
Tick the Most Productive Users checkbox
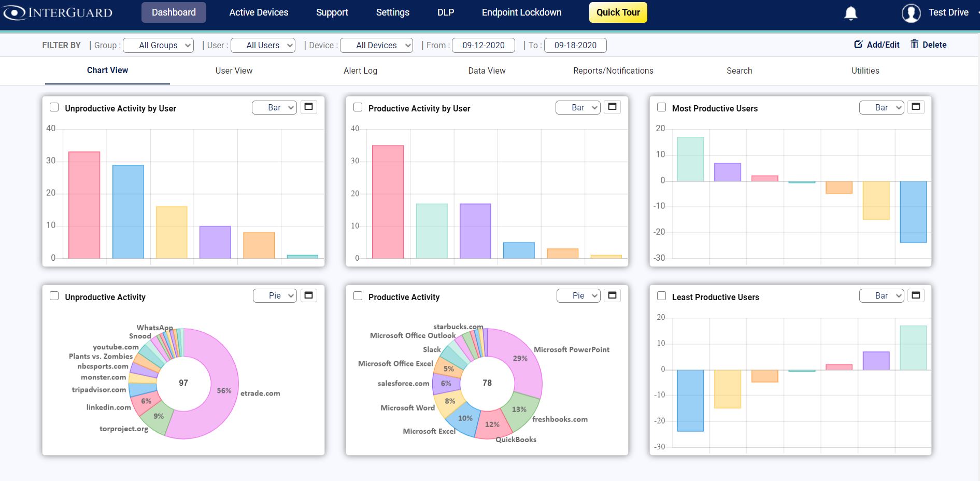click(661, 107)
